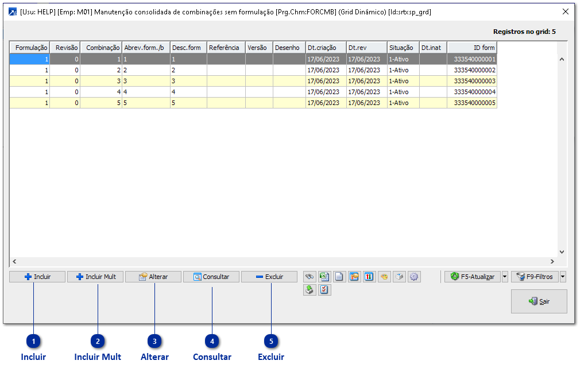Click the Excluir button
The height and width of the screenshot is (372, 588).
pos(269,277)
